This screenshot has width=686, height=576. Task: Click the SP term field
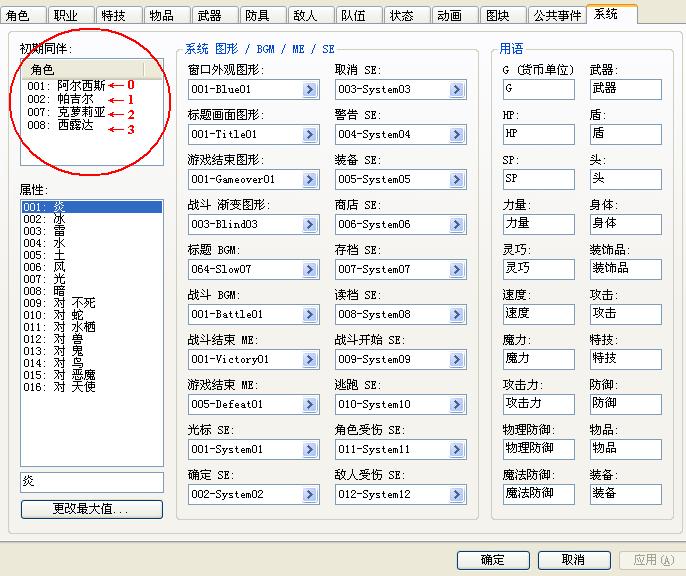[539, 179]
